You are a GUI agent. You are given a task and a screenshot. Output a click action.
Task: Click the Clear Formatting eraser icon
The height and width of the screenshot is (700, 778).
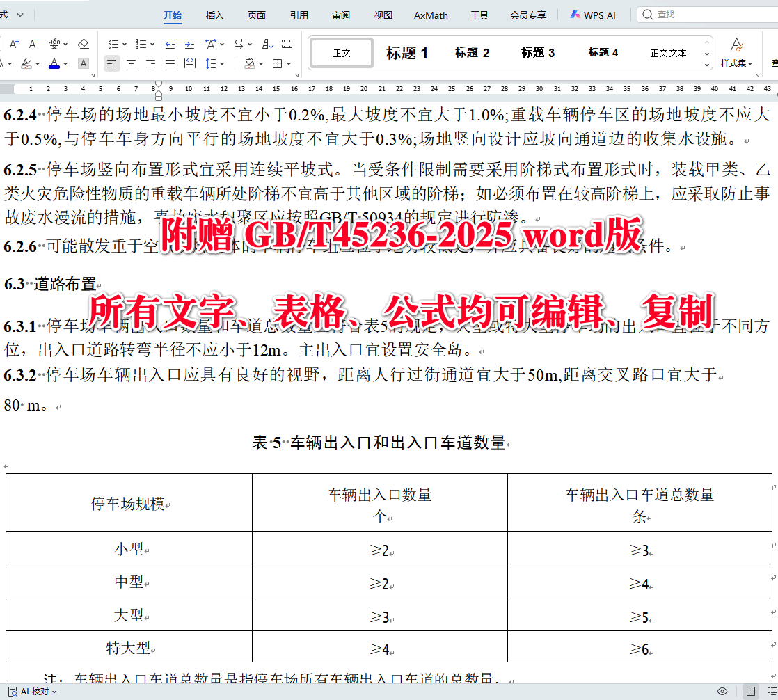[82, 42]
